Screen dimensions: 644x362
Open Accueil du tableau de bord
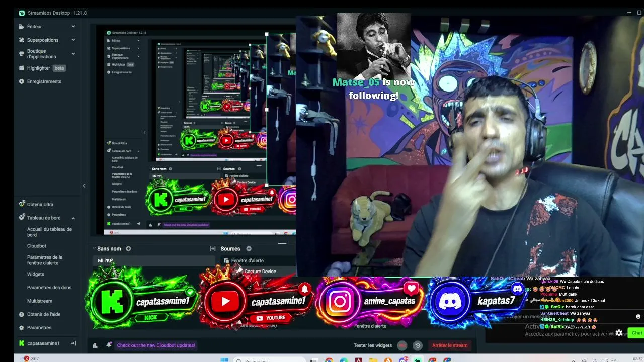coord(49,232)
